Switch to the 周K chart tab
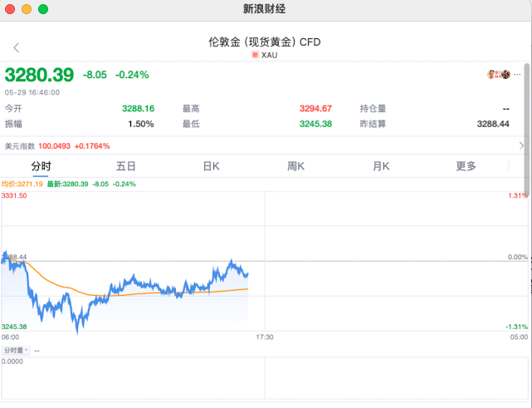Image resolution: width=532 pixels, height=408 pixels. click(295, 166)
